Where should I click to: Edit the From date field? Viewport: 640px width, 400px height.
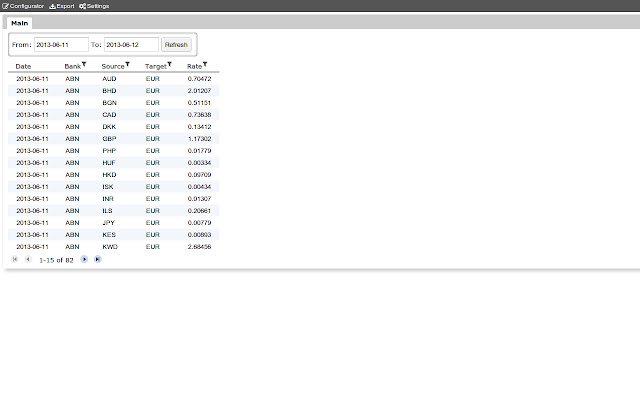[x=61, y=44]
